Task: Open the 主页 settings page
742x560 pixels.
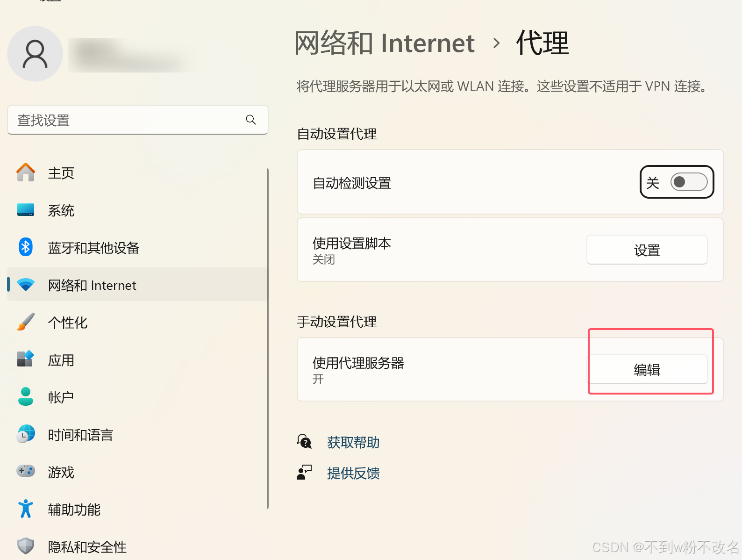Action: [x=137, y=172]
